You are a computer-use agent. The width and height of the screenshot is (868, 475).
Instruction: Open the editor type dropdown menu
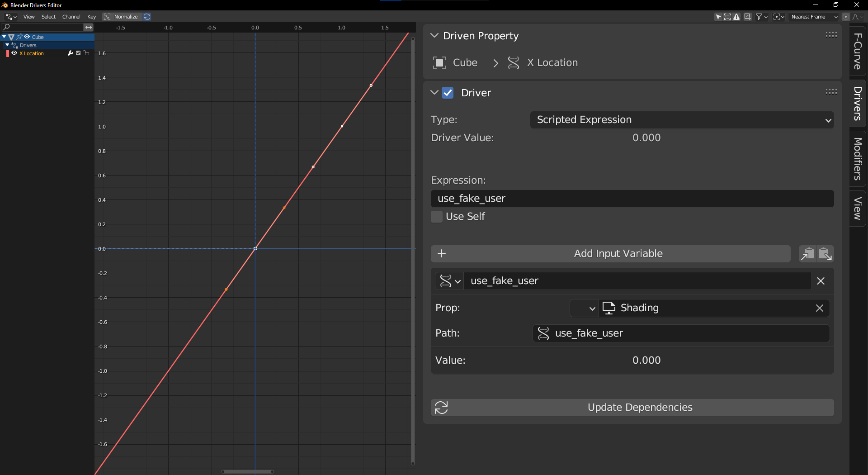coord(11,17)
